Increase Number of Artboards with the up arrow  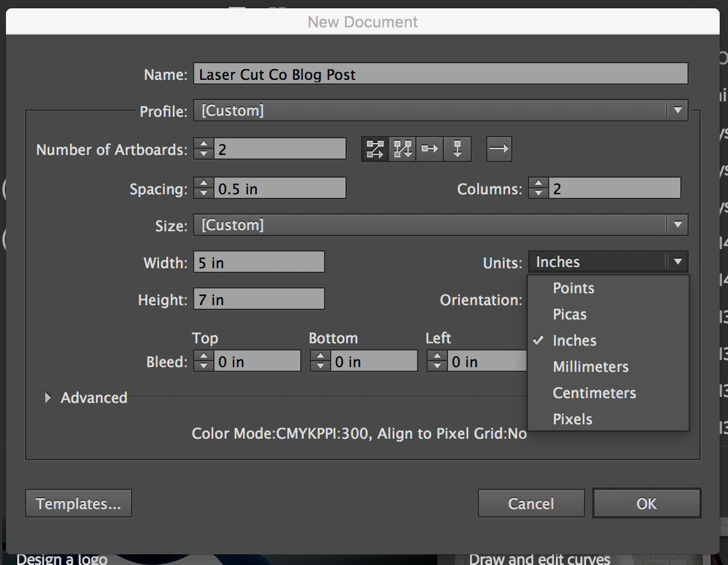point(204,144)
